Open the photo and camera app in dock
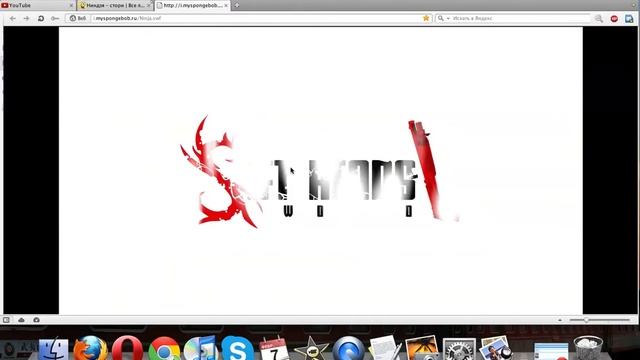 pos(422,348)
